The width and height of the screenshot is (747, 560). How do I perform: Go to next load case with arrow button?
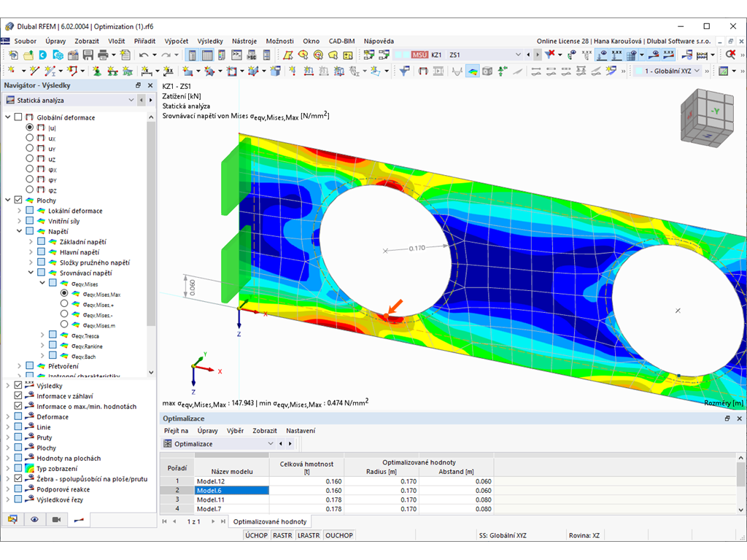click(x=538, y=55)
